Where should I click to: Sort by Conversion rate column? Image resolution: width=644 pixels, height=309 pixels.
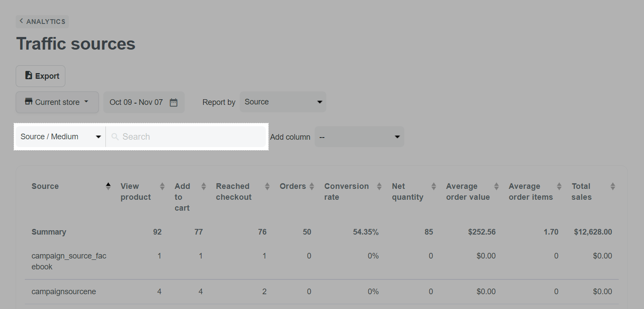coord(379,186)
